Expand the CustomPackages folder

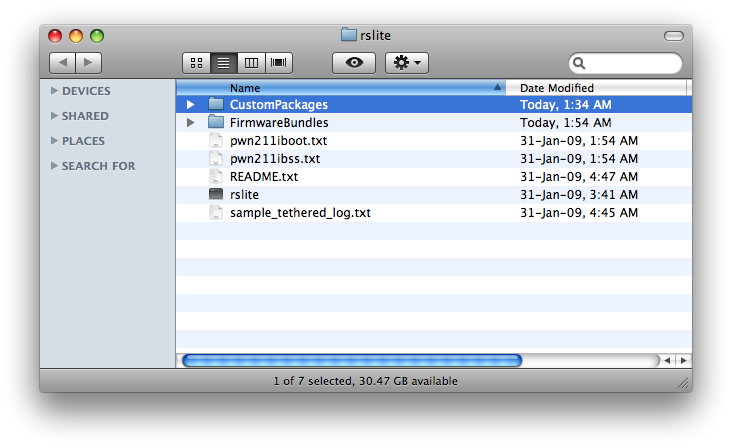click(191, 105)
